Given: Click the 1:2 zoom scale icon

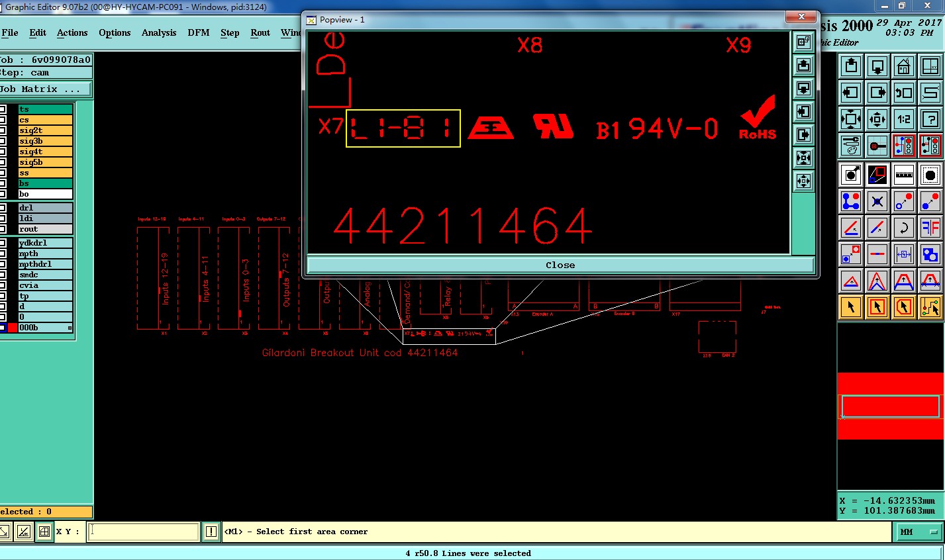Looking at the screenshot, I should 904,119.
